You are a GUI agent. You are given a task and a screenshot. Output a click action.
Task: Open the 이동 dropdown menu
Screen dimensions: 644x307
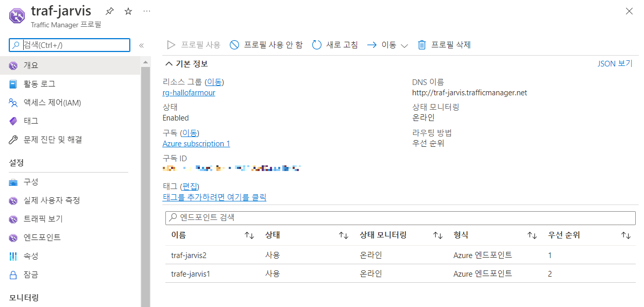(x=387, y=45)
